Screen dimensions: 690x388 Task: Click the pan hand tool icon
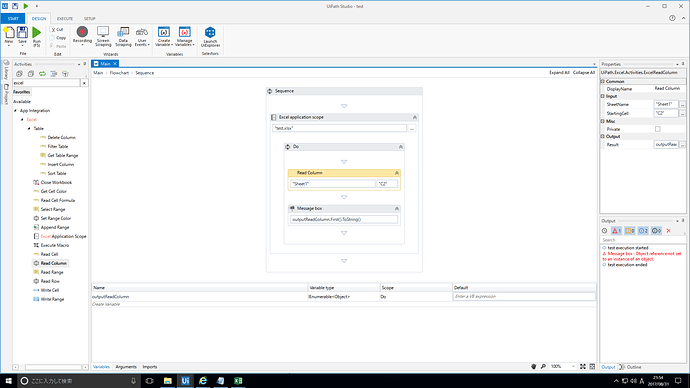[533, 366]
